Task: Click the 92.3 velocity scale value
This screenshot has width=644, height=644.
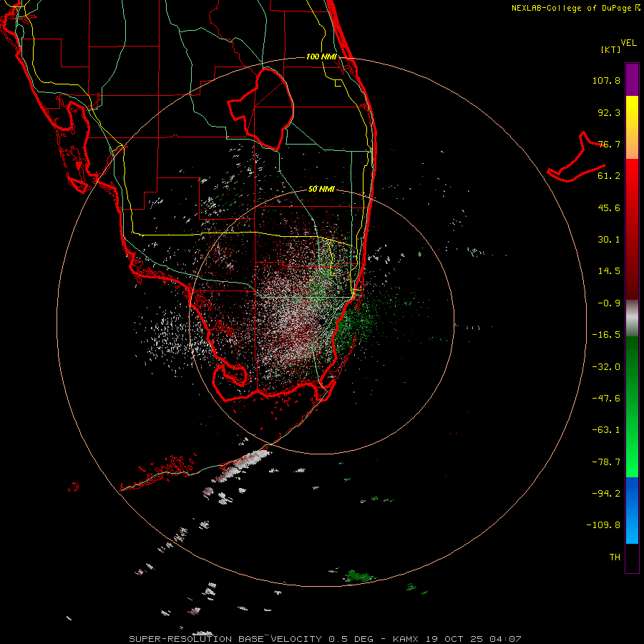Action: click(609, 112)
